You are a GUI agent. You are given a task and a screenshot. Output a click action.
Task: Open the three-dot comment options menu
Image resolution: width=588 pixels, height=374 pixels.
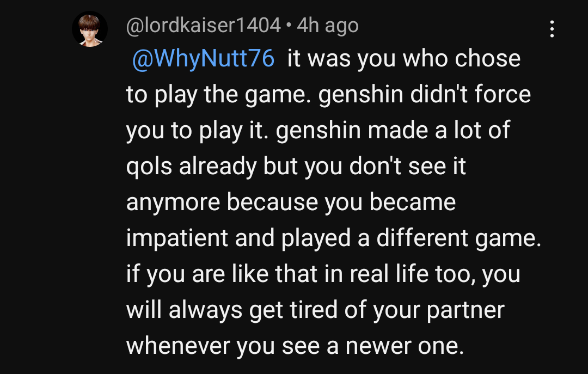pos(552,29)
